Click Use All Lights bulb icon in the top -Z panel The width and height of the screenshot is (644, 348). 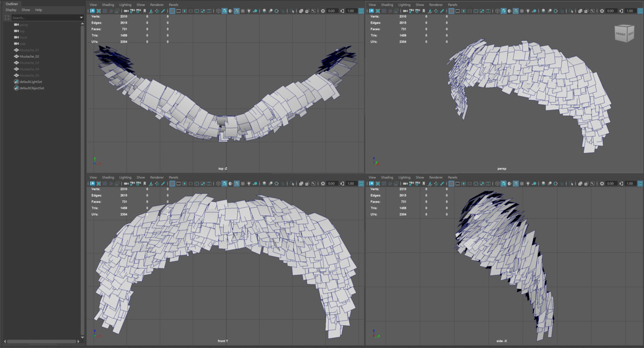point(249,11)
